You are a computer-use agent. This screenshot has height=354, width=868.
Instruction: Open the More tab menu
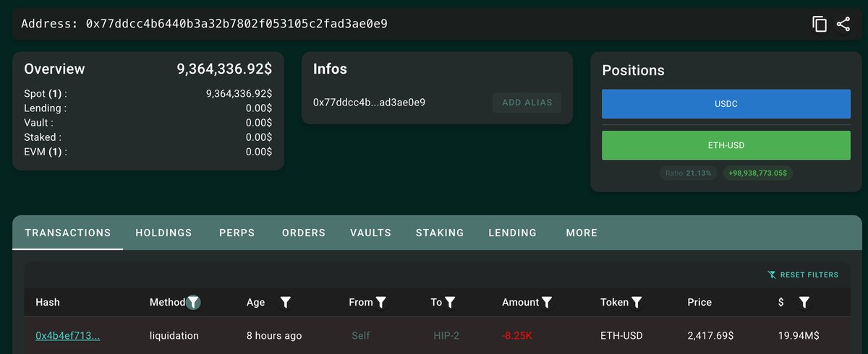[x=582, y=233]
